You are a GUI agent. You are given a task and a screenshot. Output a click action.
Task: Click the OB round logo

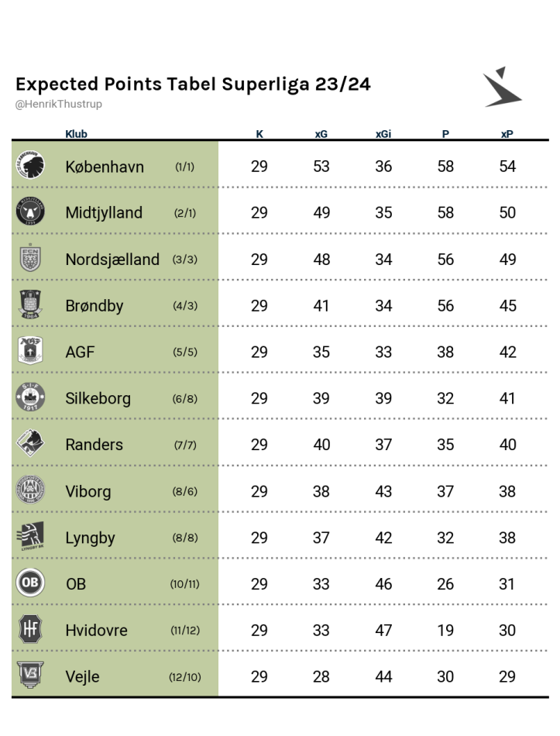pos(30,583)
